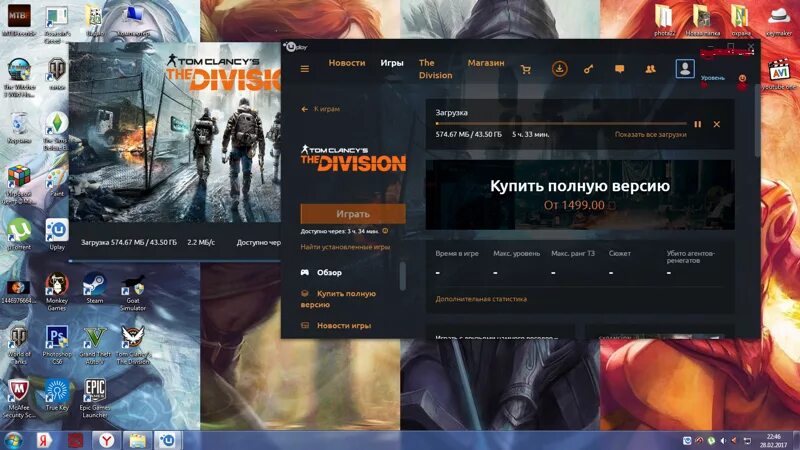The image size is (800, 450).
Task: Click the Sims desktop shortcut
Action: pos(57,131)
